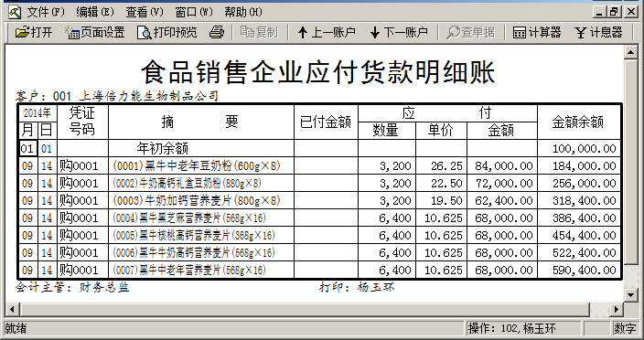Open the 计算器 calculator
Image resolution: width=644 pixels, height=340 pixels.
click(537, 32)
